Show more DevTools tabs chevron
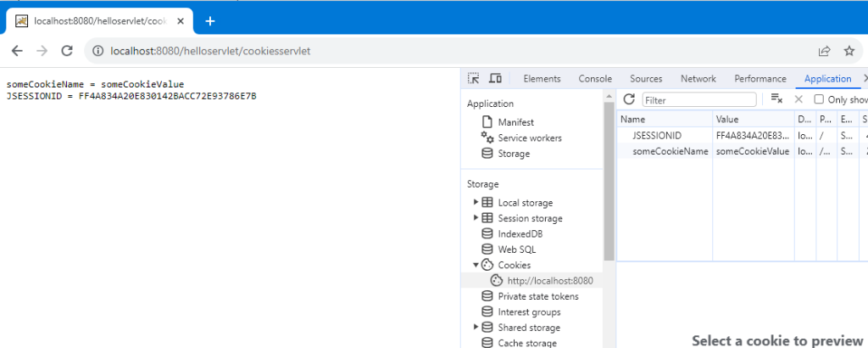The height and width of the screenshot is (348, 868). tap(865, 79)
